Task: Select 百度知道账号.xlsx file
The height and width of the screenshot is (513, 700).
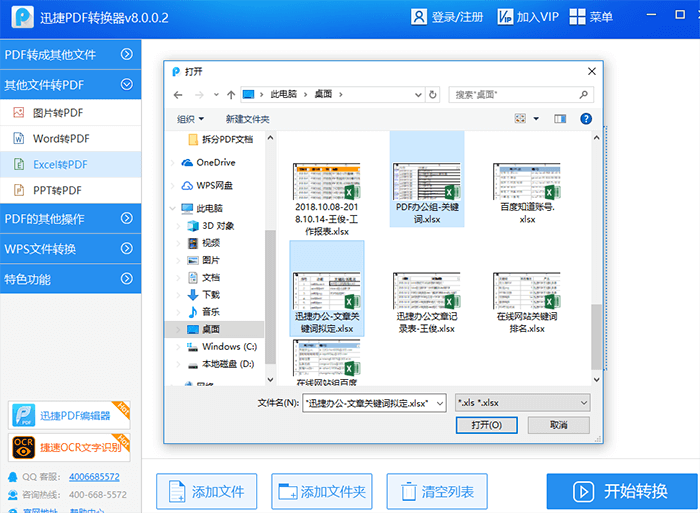Action: coord(527,193)
